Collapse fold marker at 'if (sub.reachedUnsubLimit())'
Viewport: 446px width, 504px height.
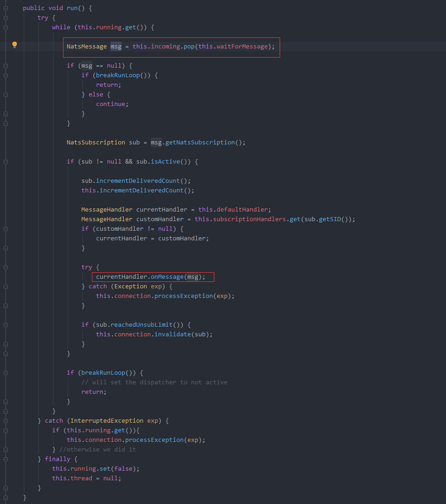(6, 325)
